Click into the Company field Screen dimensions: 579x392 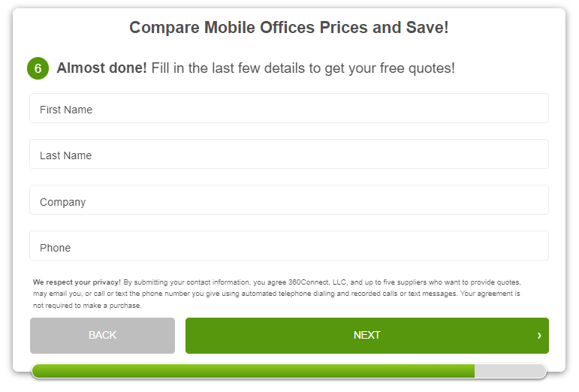click(x=289, y=200)
